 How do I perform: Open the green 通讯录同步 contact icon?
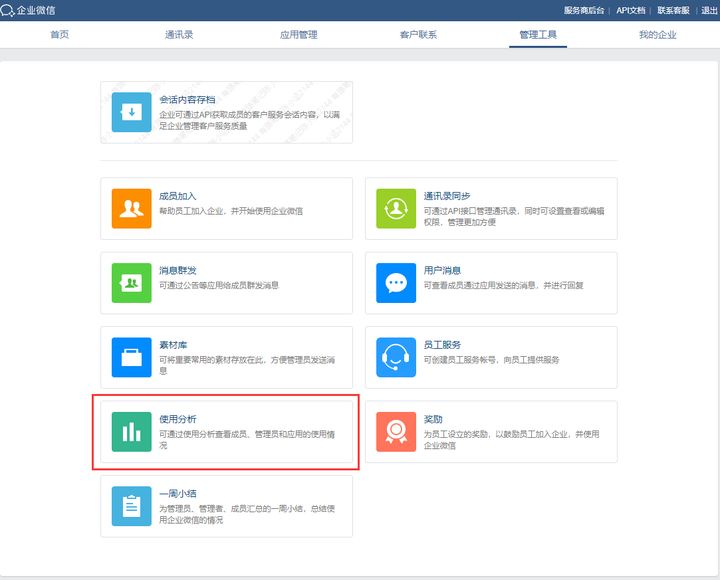[395, 208]
